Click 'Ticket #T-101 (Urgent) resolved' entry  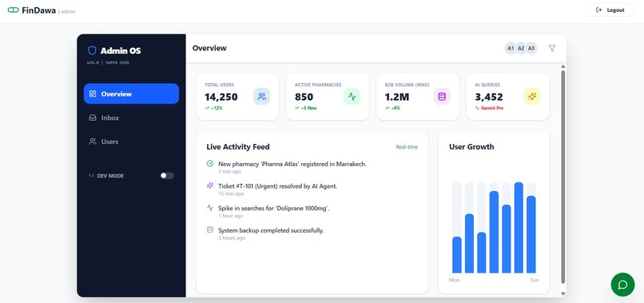(277, 185)
